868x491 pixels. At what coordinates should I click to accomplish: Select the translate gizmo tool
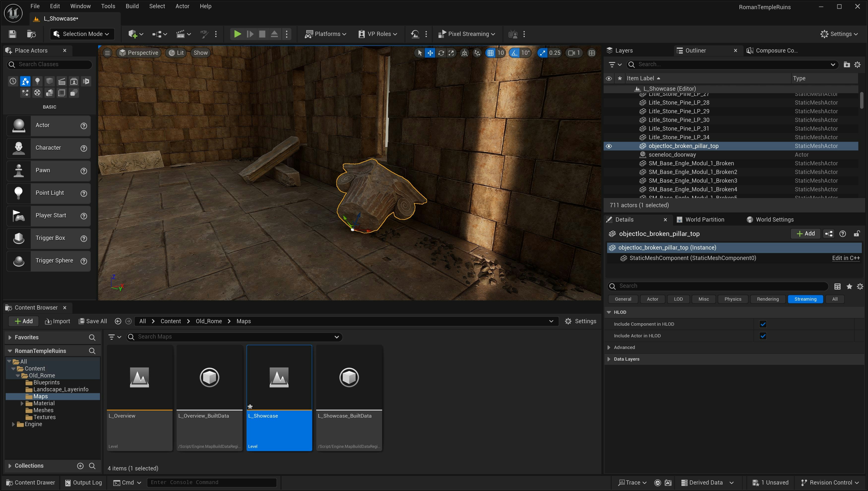click(x=430, y=53)
